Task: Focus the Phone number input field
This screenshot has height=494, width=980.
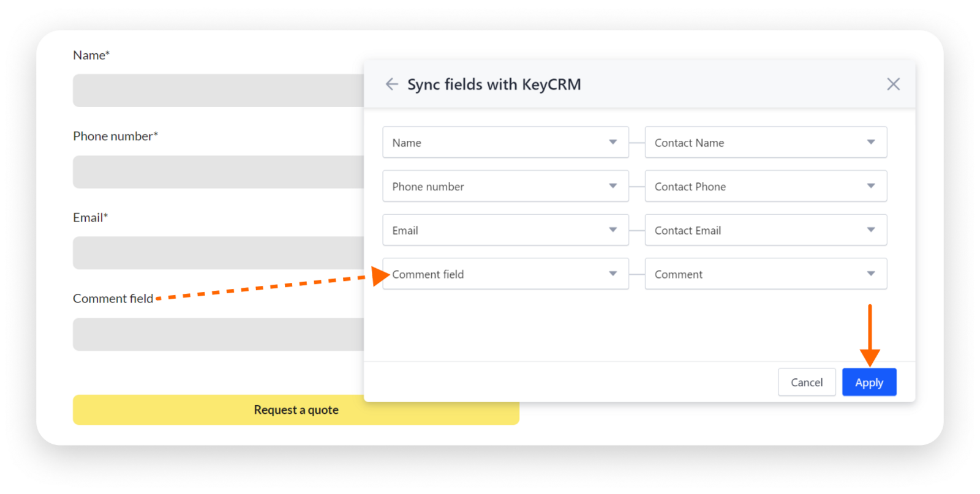Action: (218, 172)
